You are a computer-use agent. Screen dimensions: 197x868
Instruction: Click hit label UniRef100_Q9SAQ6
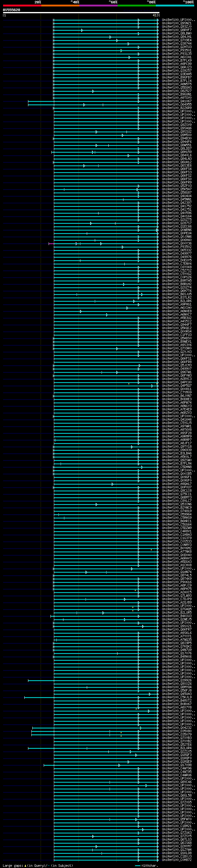point(177,128)
